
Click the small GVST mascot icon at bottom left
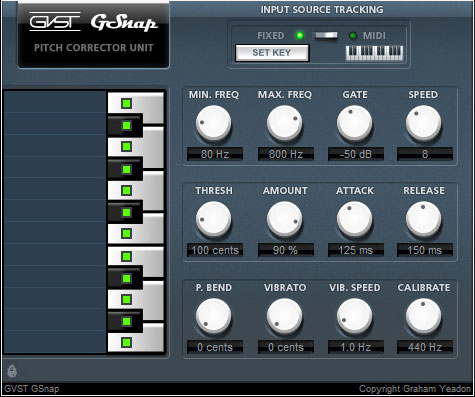coord(12,371)
